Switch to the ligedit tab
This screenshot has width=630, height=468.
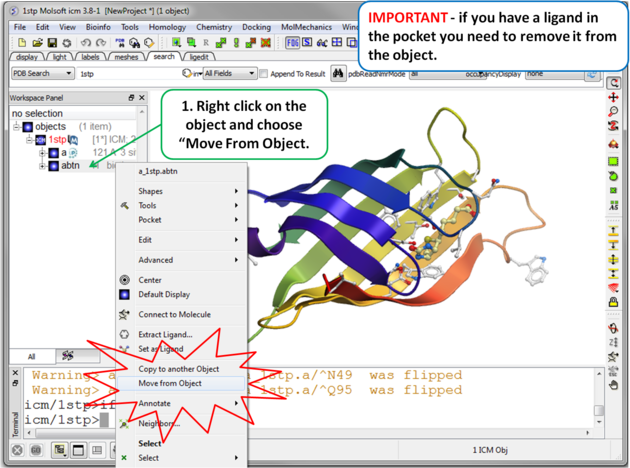click(x=200, y=57)
